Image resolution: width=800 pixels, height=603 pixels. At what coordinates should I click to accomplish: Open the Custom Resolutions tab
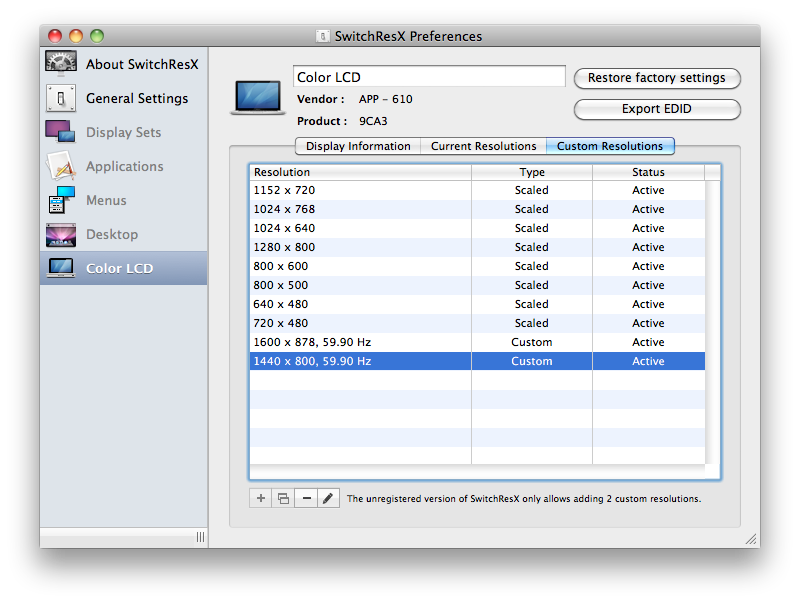click(610, 146)
